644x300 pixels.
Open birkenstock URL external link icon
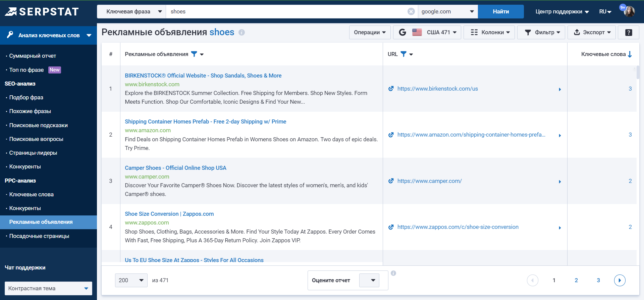[x=391, y=89]
